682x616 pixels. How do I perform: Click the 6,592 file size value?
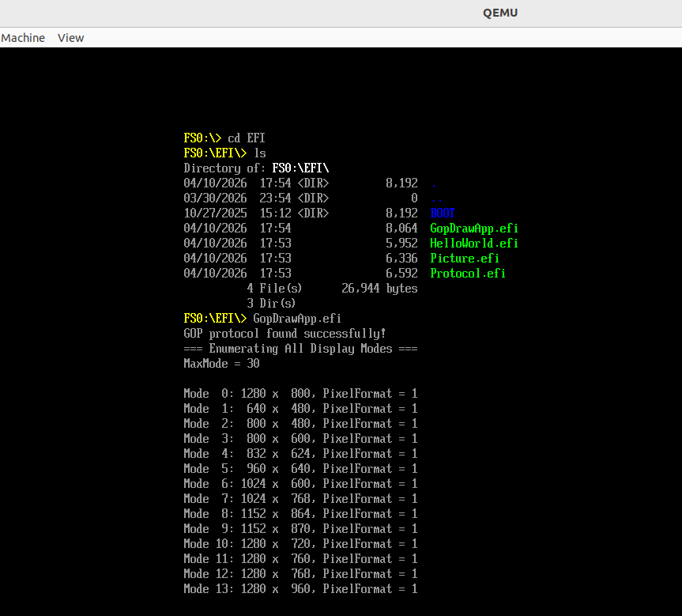pyautogui.click(x=401, y=273)
